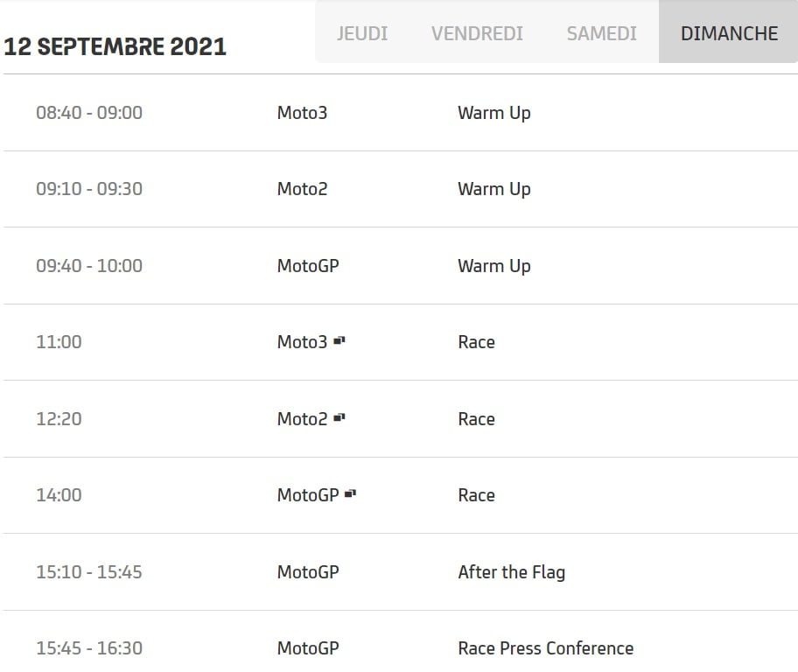
Task: Switch to the JEUDI tab
Action: 362,33
